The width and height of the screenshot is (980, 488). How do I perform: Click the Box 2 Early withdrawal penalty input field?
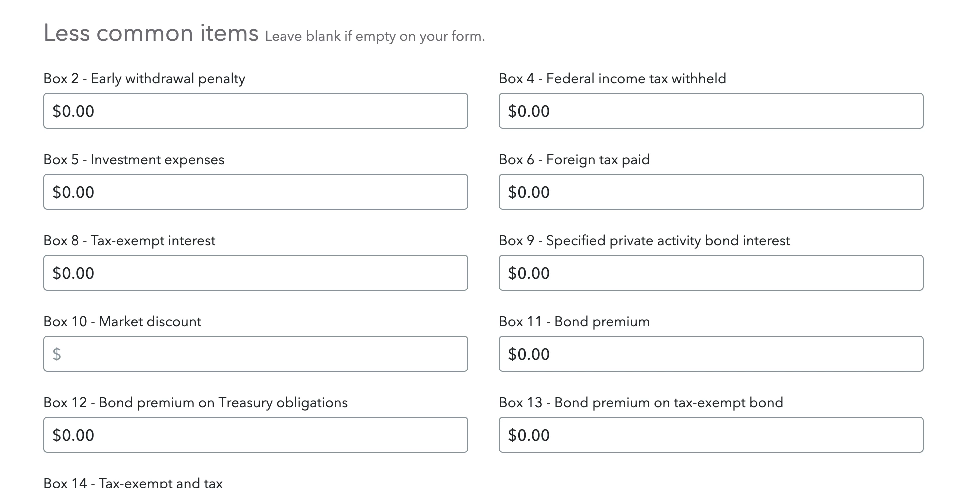click(255, 111)
